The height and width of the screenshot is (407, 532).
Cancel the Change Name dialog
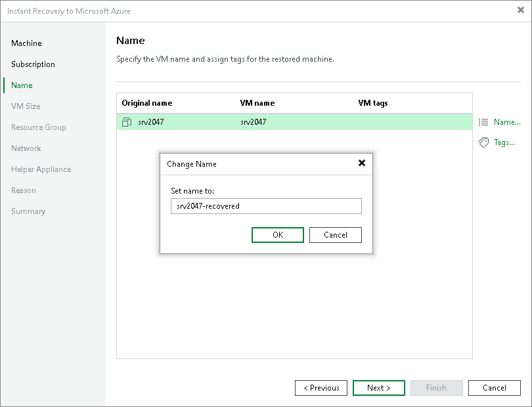click(x=335, y=235)
